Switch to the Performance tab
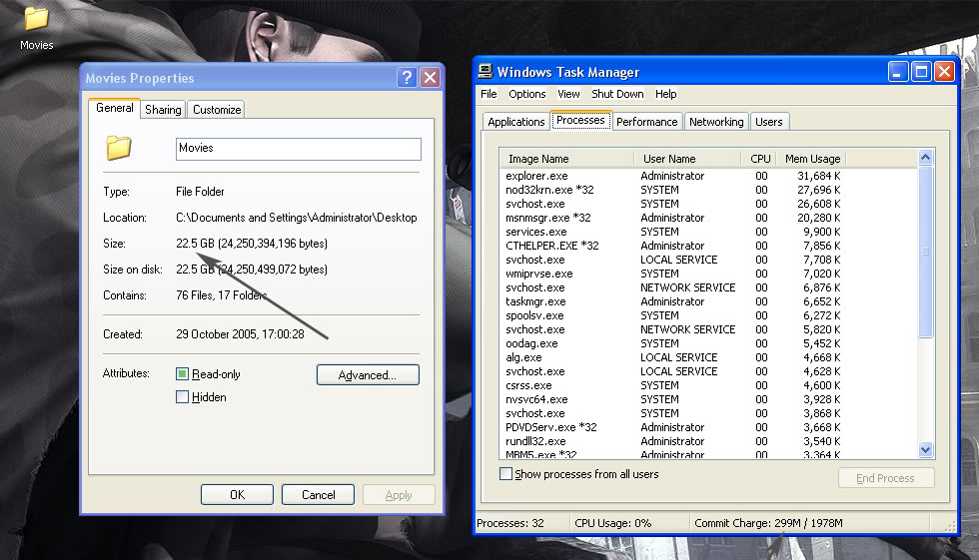 [646, 122]
